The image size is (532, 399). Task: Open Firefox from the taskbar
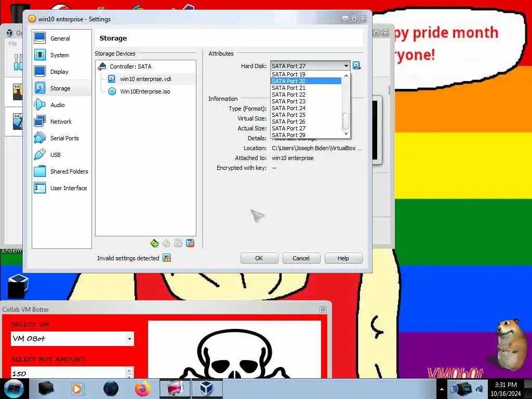pos(143,389)
